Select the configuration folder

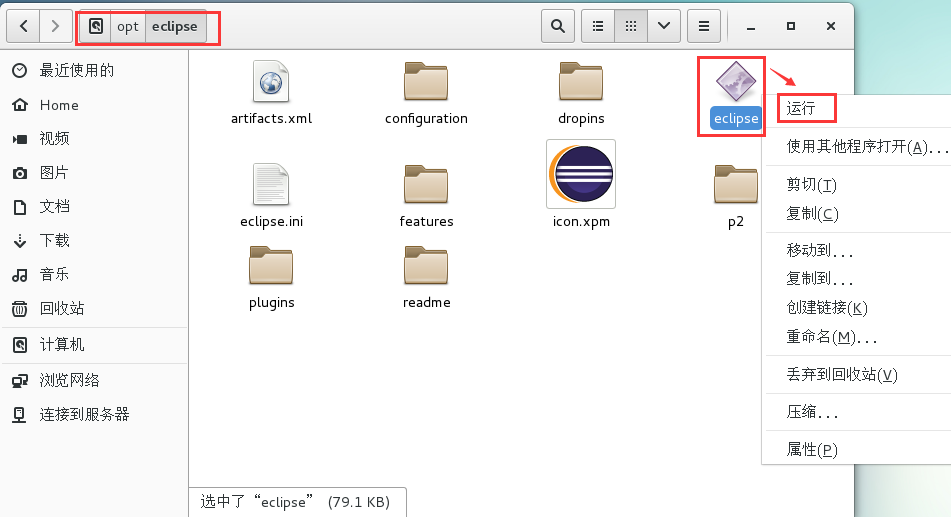pyautogui.click(x=426, y=81)
